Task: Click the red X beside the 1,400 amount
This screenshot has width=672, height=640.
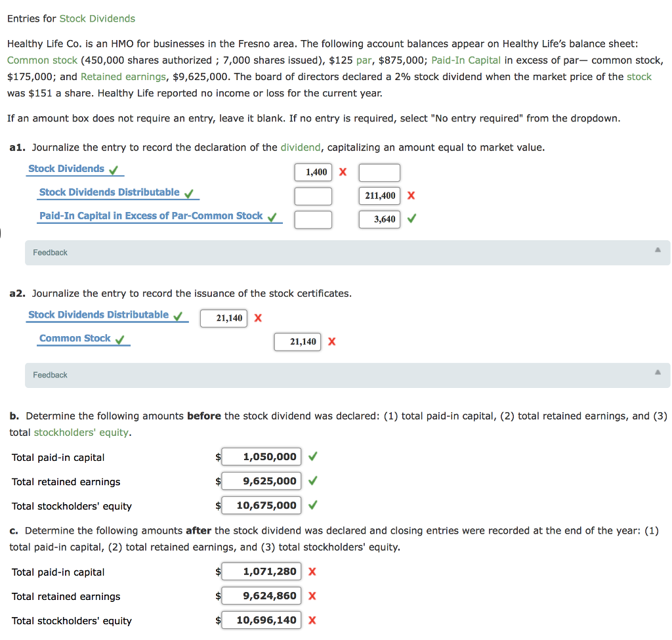Action: pyautogui.click(x=343, y=172)
